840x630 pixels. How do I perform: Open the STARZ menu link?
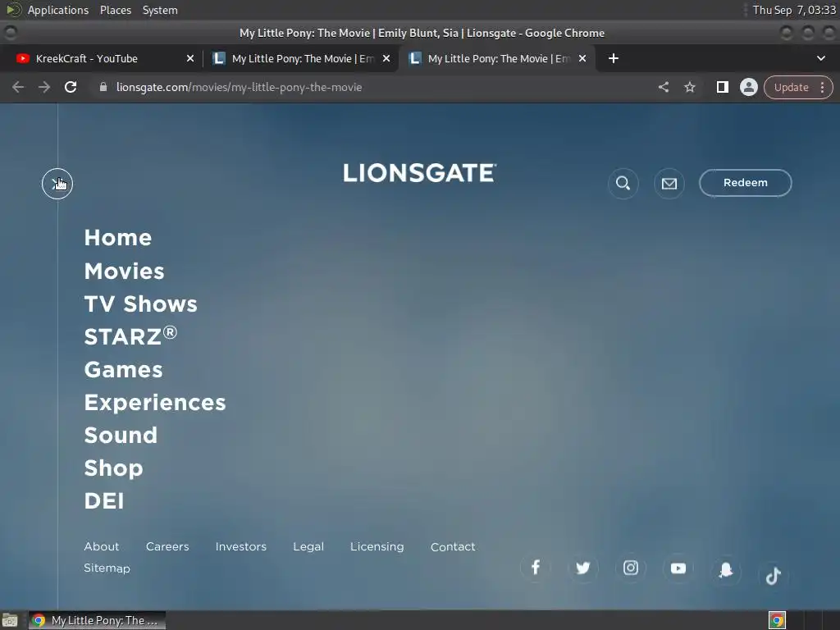pyautogui.click(x=130, y=336)
